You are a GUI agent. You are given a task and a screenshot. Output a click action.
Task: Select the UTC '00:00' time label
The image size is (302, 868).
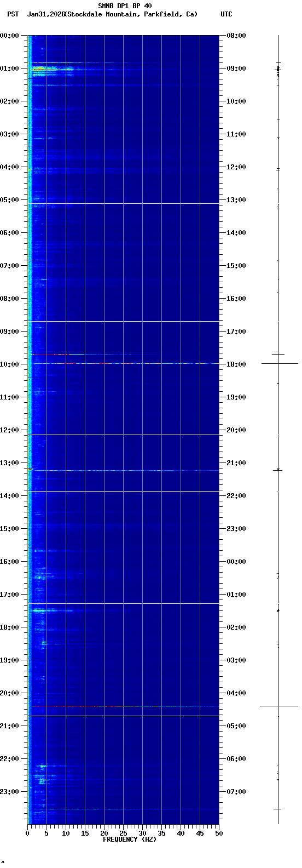click(236, 562)
